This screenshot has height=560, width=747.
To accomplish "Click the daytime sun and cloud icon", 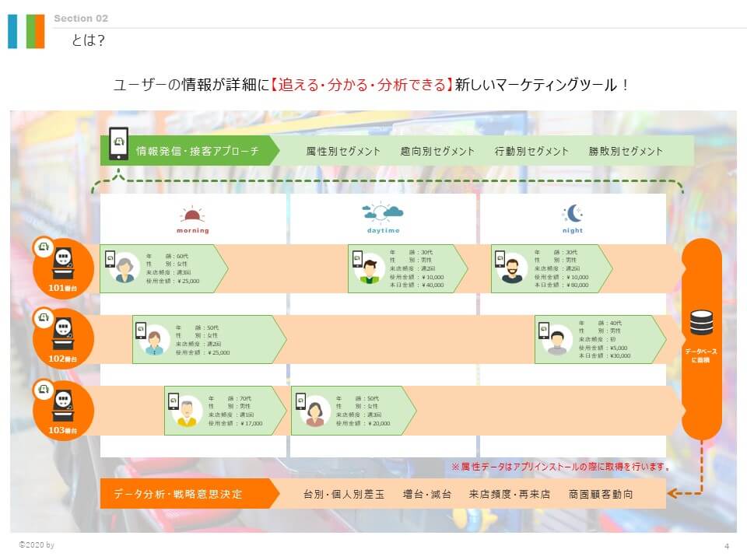I will tap(382, 212).
